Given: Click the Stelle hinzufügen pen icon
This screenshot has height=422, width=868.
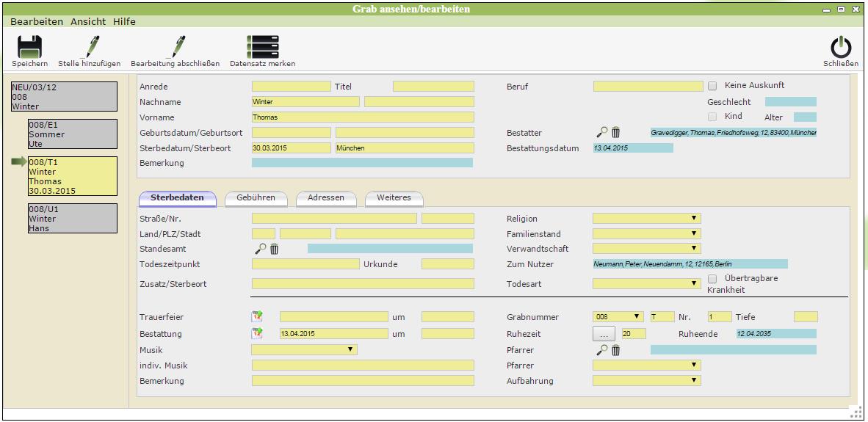Looking at the screenshot, I should 90,48.
